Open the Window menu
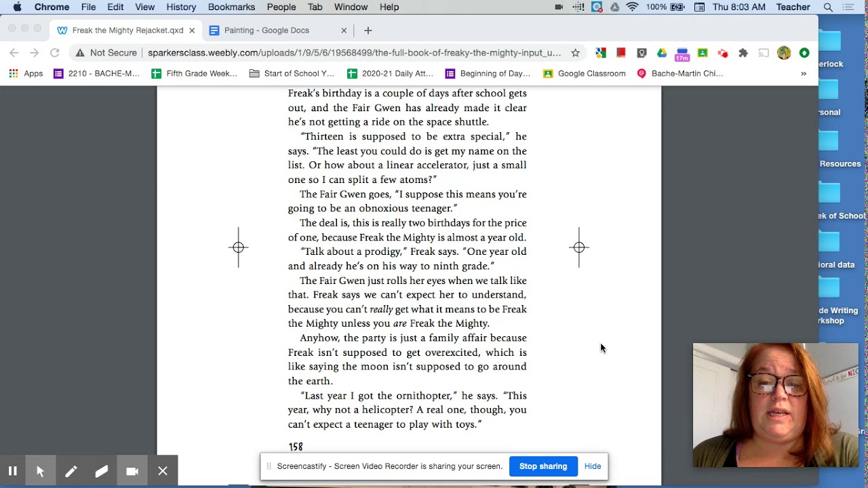 [x=351, y=7]
